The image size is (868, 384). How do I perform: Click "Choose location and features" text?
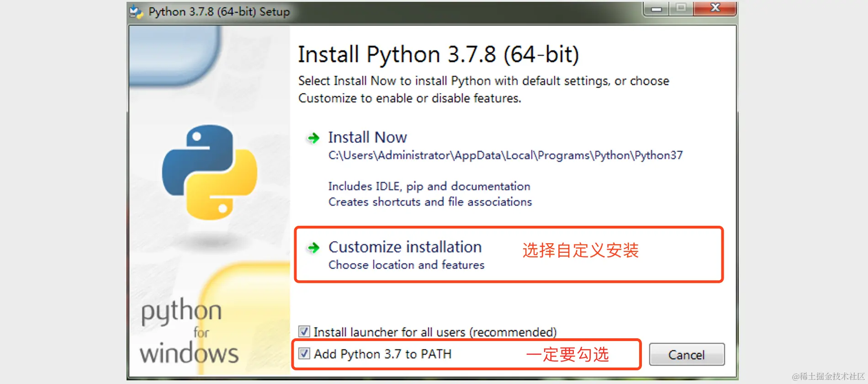tap(406, 265)
